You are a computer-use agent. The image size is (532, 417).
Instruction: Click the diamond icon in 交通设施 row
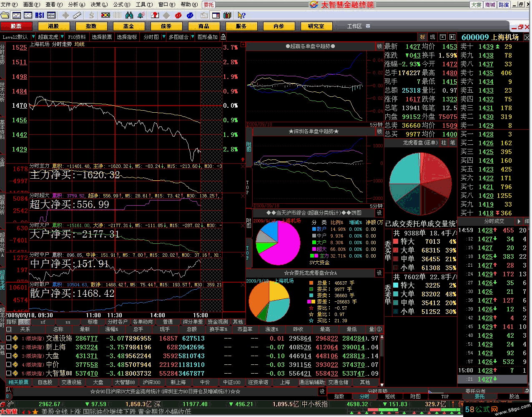point(15,339)
